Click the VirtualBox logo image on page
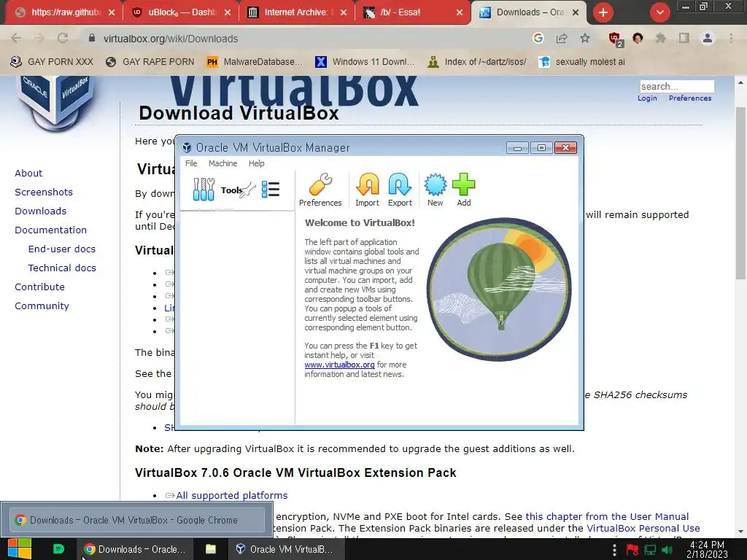Viewport: 747px width, 560px height. (57, 102)
